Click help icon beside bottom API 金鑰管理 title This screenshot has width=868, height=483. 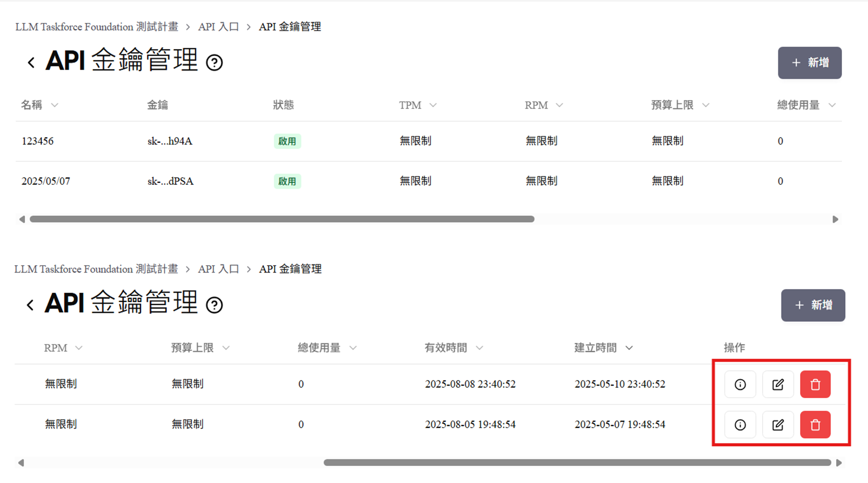click(214, 305)
